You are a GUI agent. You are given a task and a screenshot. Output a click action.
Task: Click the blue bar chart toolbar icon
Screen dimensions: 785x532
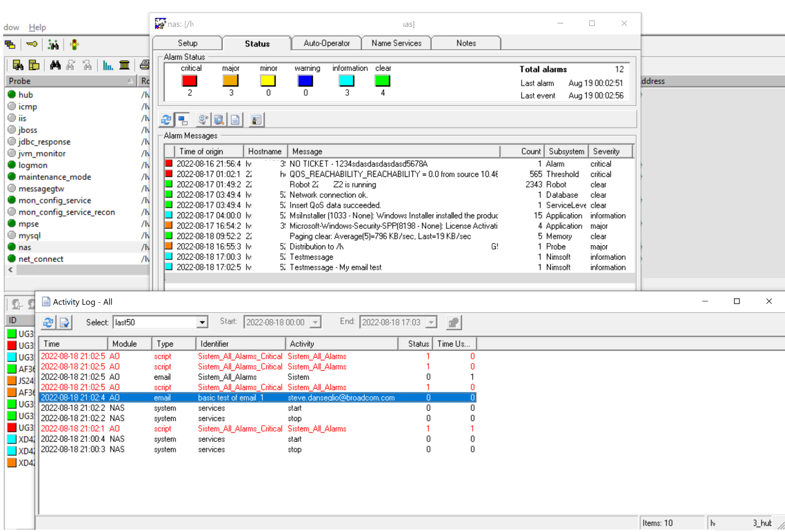point(108,65)
